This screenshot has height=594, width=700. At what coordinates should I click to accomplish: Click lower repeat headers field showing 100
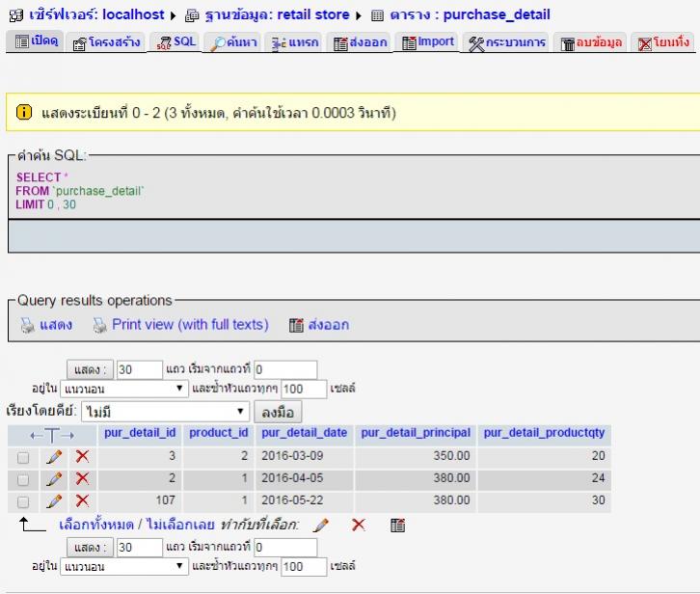304,567
